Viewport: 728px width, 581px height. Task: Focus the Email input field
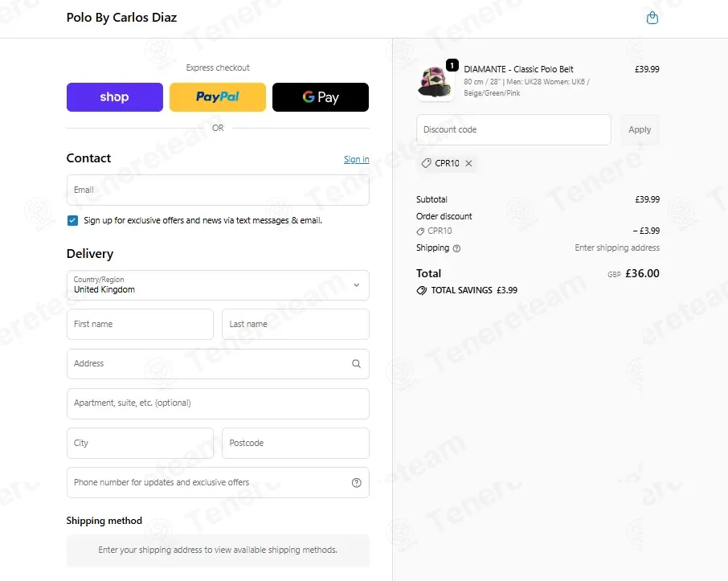pyautogui.click(x=218, y=190)
